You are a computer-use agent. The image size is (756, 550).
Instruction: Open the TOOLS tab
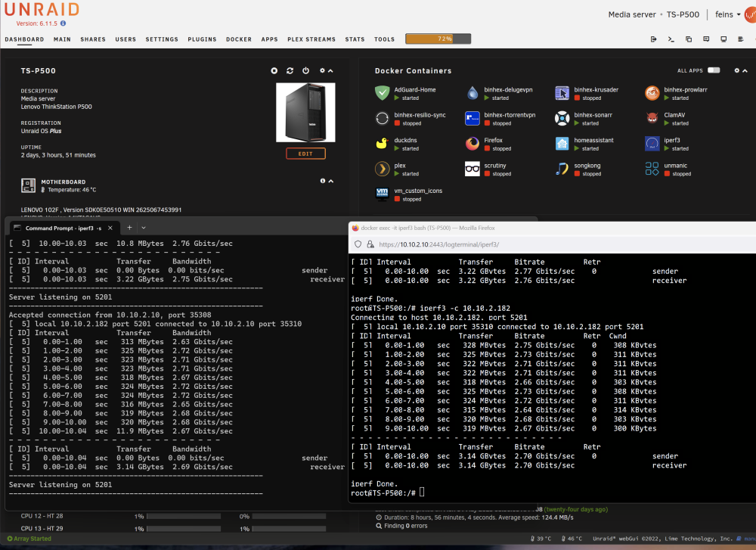[384, 39]
